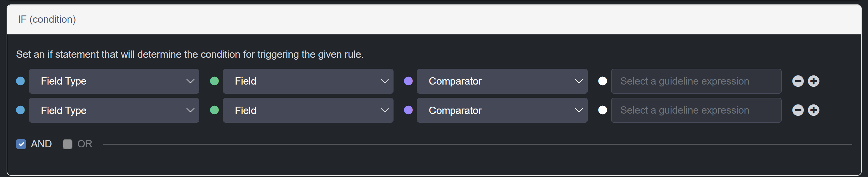This screenshot has height=177, width=868.
Task: Expand the second row Field dropdown
Action: tap(308, 110)
